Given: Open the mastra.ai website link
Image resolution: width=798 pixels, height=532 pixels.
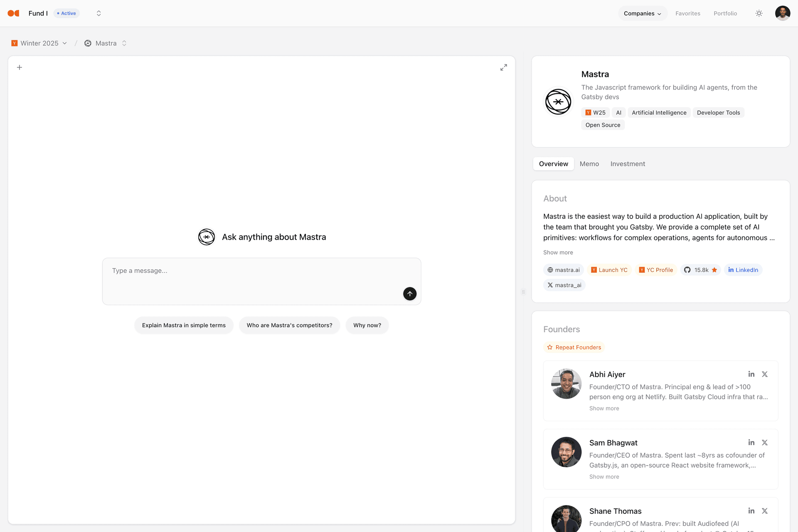Looking at the screenshot, I should [x=563, y=270].
